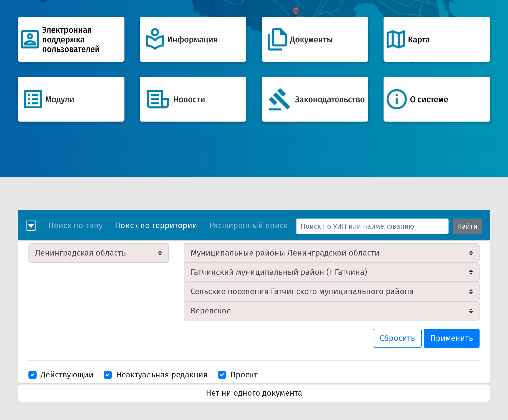Viewport: 508px width, 420px height.
Task: Click the Карта folded map icon
Action: [396, 39]
